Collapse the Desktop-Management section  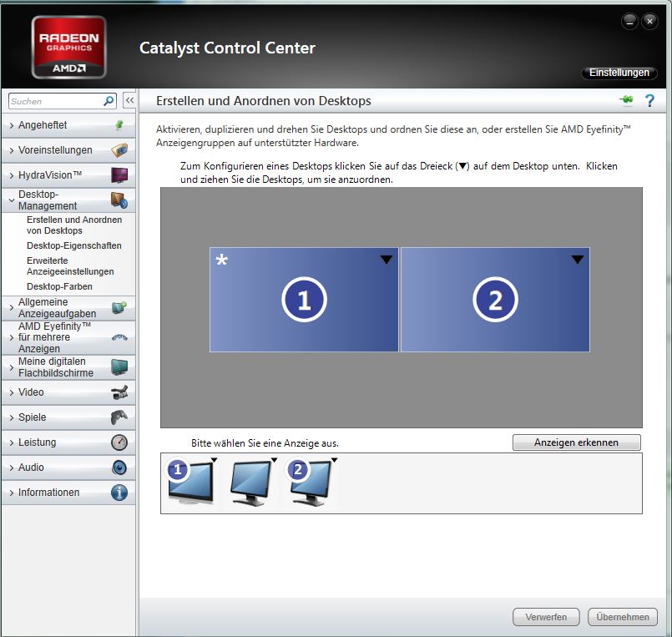pyautogui.click(x=68, y=200)
